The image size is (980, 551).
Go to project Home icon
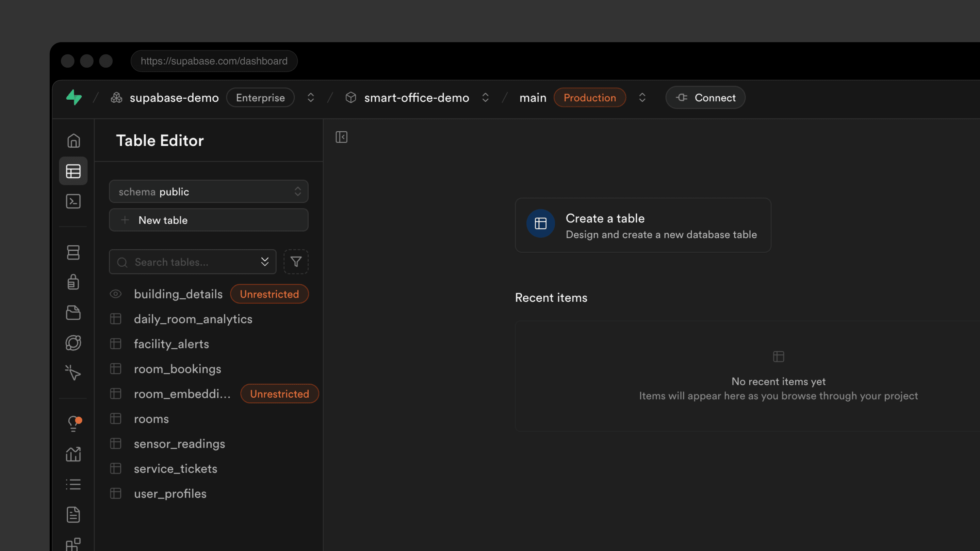coord(73,141)
